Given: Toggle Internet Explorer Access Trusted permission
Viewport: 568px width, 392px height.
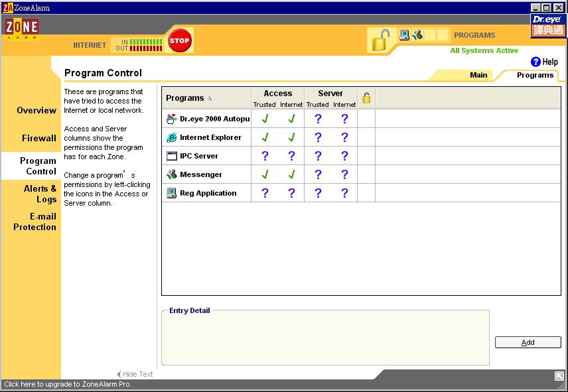Looking at the screenshot, I should [x=265, y=137].
